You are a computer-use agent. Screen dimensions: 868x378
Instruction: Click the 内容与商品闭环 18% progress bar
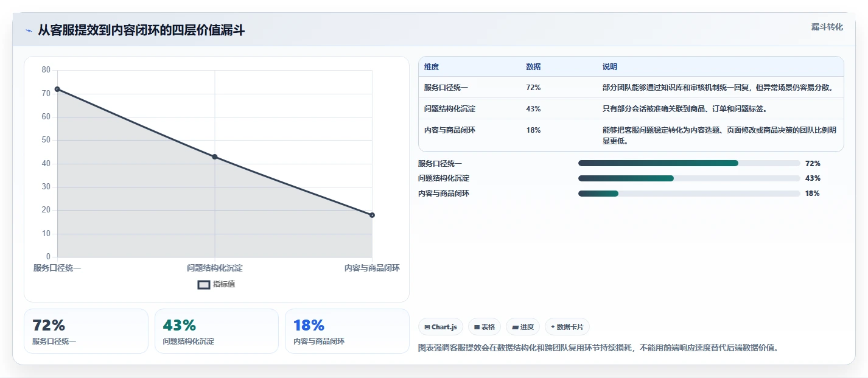pos(689,194)
